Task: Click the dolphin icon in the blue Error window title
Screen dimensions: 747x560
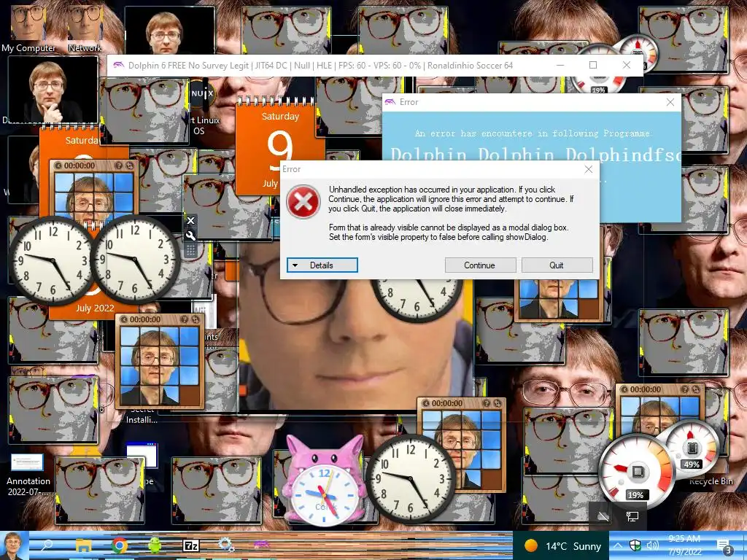Action: pos(390,102)
